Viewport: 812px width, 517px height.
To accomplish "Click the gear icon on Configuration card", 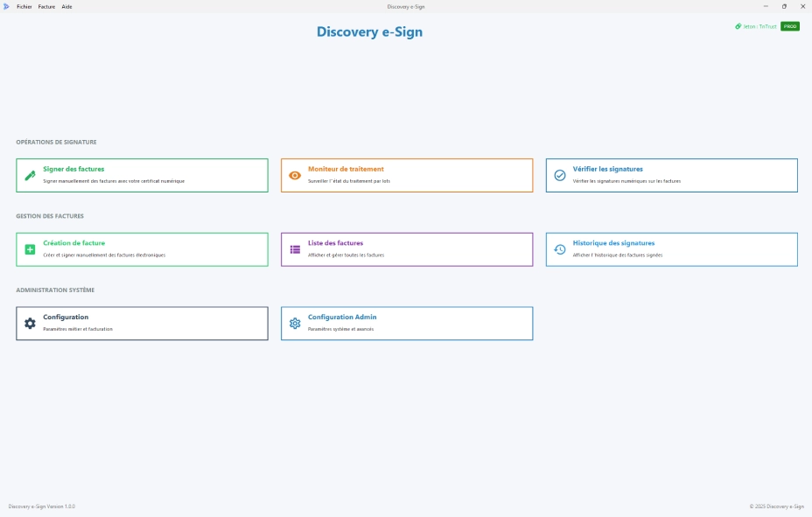I will pos(30,322).
